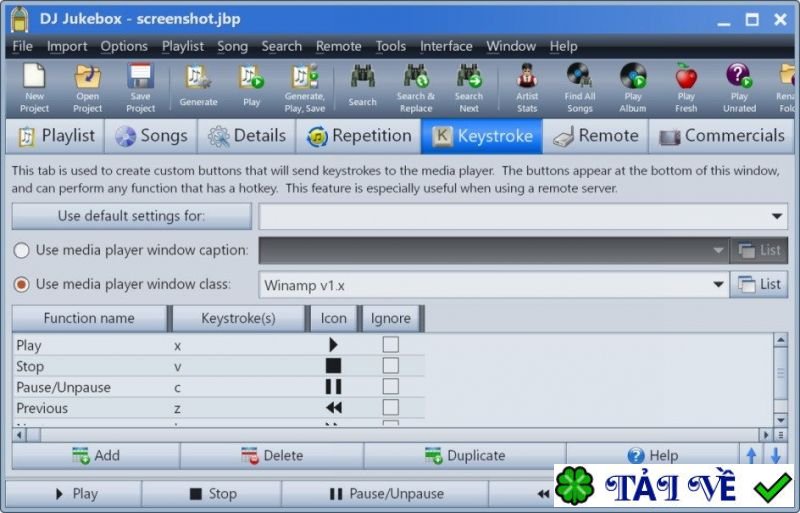800x513 pixels.
Task: Tick the Ignore checkbox for Stop row
Action: 390,365
